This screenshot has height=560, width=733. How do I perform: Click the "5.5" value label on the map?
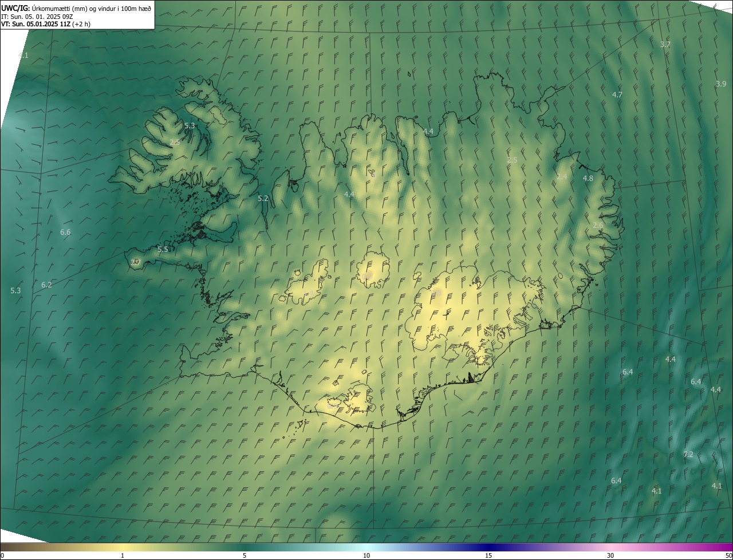pyautogui.click(x=163, y=249)
